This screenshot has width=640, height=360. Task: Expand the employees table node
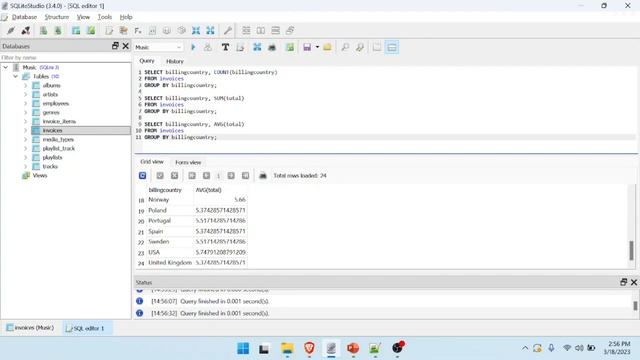point(25,103)
